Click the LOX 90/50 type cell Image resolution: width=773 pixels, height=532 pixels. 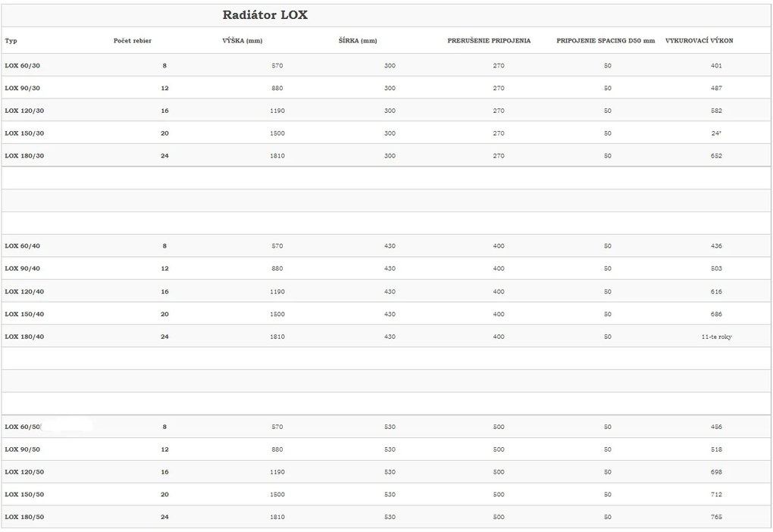22,449
